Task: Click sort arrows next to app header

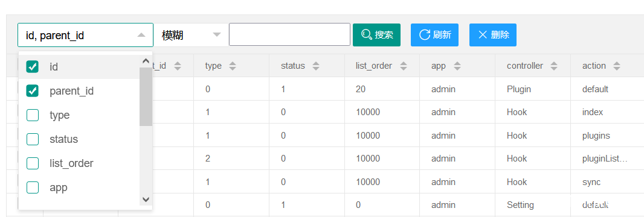Action: (457, 66)
